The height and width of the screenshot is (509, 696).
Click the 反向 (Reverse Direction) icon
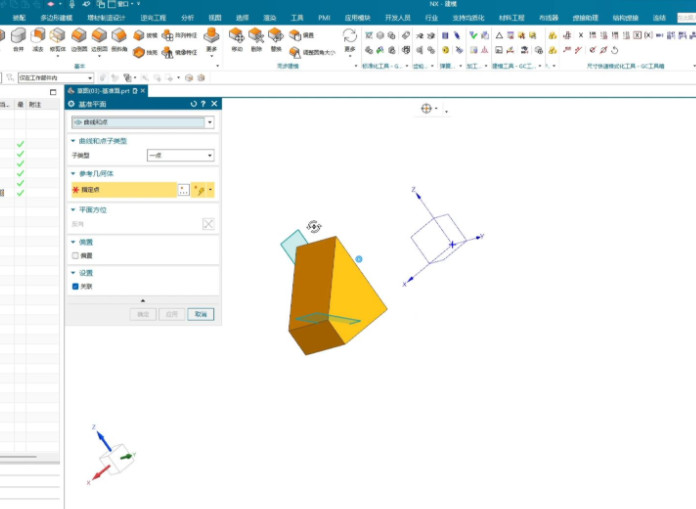(x=208, y=224)
